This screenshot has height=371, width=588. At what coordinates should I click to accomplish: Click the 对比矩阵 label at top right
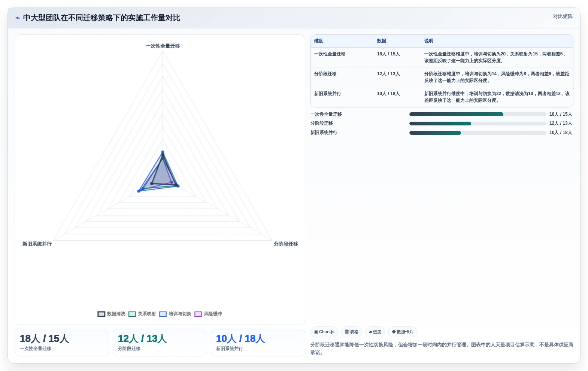(563, 16)
